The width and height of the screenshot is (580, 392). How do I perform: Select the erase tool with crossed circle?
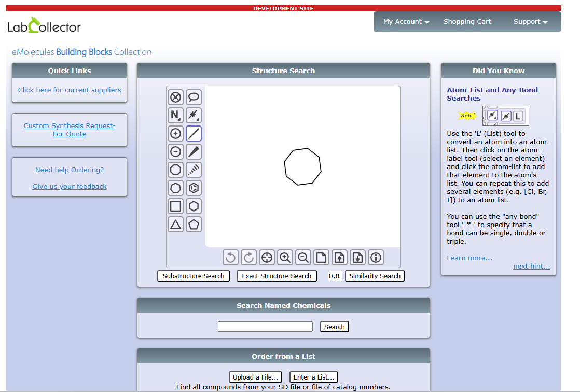tap(176, 97)
